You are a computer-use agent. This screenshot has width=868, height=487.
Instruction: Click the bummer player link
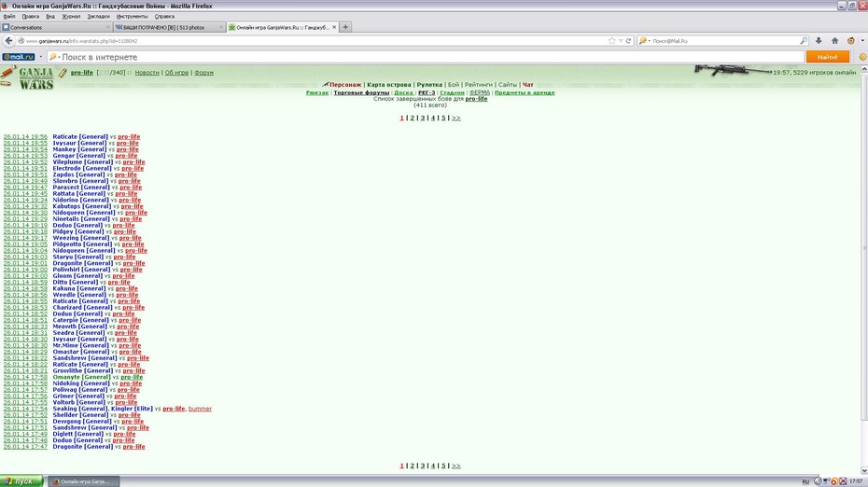pyautogui.click(x=200, y=409)
